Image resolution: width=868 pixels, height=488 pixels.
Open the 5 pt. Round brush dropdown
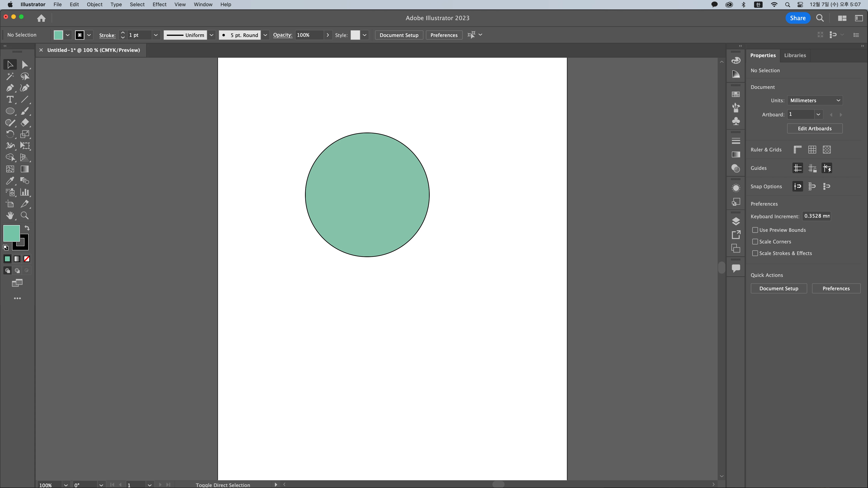tap(265, 35)
